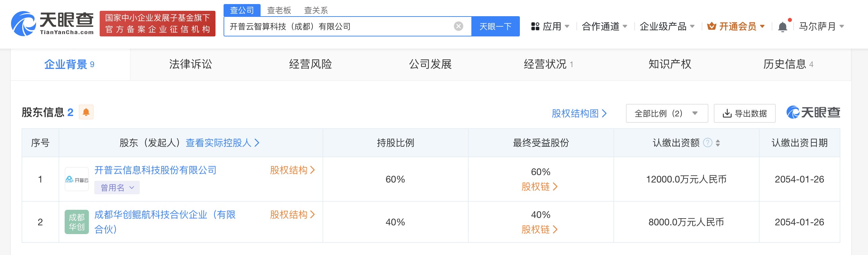Click 开通会员 membership link

point(738,26)
